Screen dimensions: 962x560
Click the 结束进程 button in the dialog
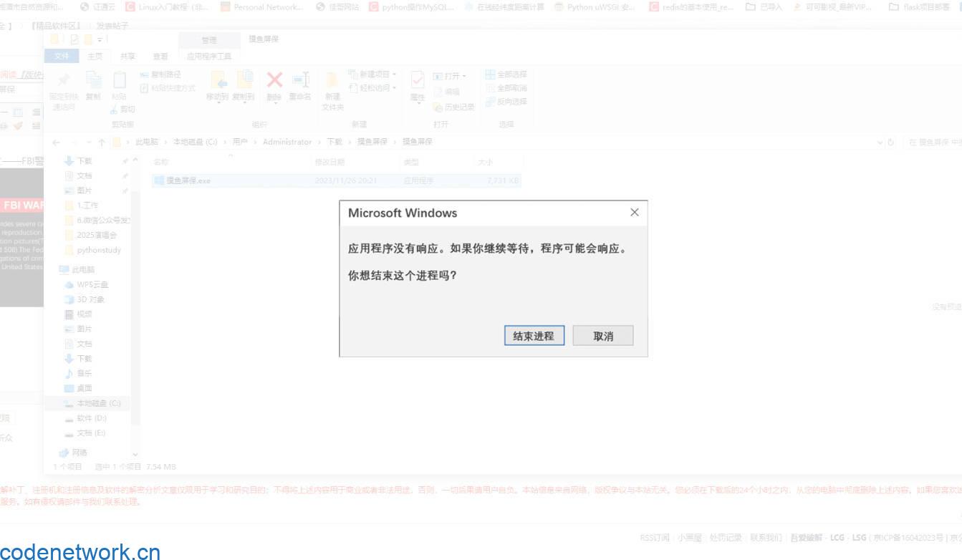point(534,336)
